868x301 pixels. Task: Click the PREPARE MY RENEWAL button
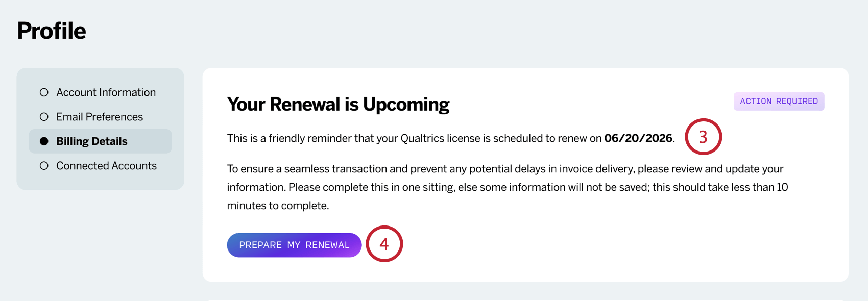[294, 245]
